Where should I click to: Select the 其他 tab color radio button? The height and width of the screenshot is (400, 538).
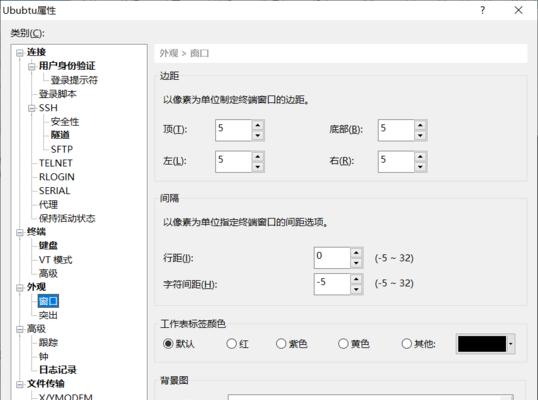pyautogui.click(x=407, y=343)
